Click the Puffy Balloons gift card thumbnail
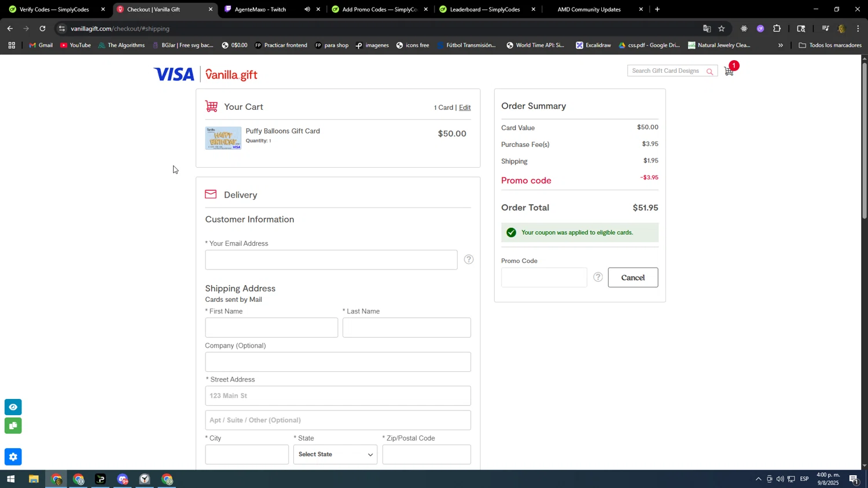 point(223,138)
